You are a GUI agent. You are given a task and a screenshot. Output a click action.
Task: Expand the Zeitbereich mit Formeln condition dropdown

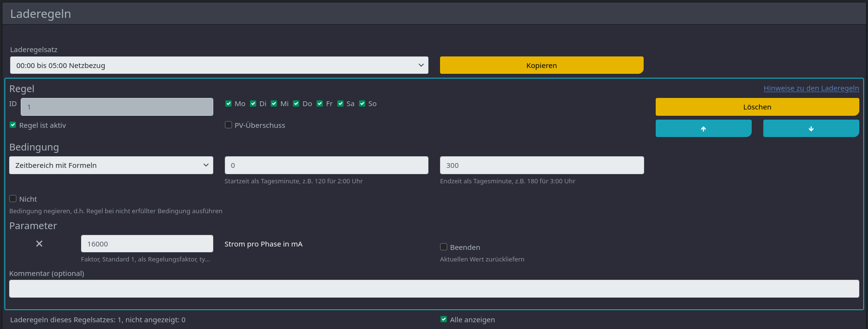[111, 165]
